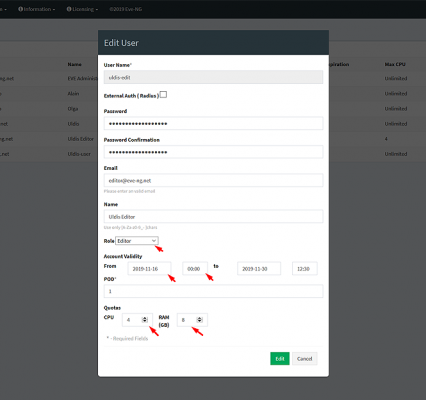Open the end time field 12:30

tap(305, 269)
